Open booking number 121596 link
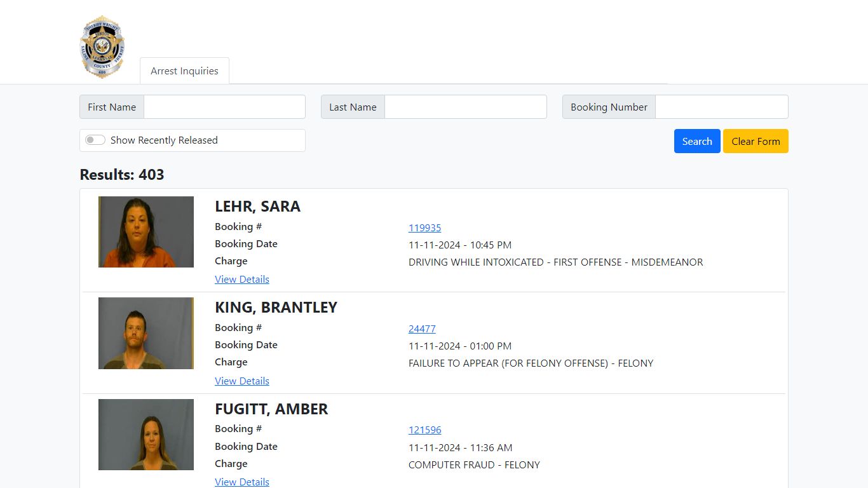 [x=424, y=430]
